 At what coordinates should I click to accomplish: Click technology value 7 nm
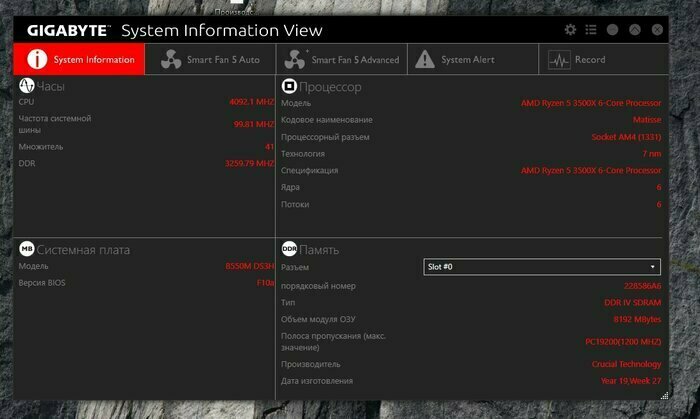(651, 153)
